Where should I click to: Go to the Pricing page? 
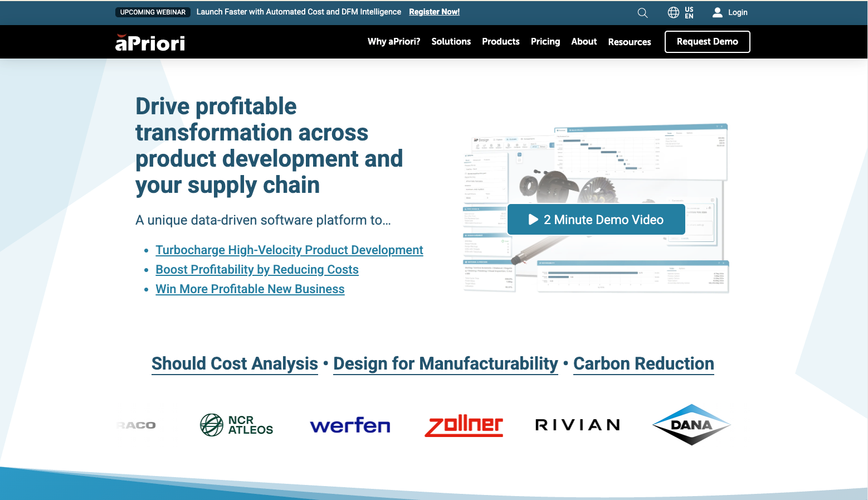(545, 42)
